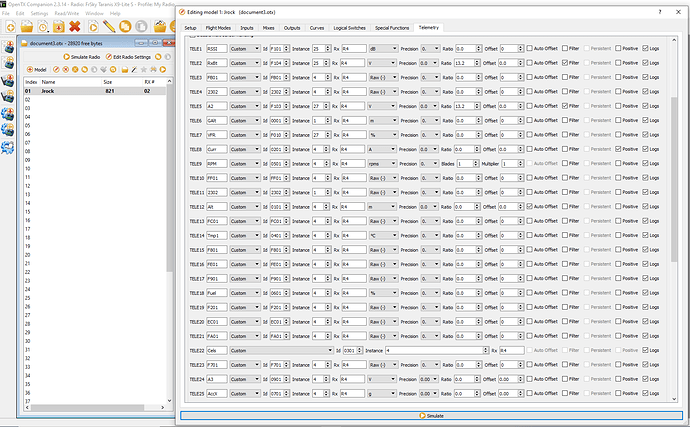Viewport: 690px width, 427px height.
Task: Uncheck Filter for TELE5 A2
Action: click(565, 106)
